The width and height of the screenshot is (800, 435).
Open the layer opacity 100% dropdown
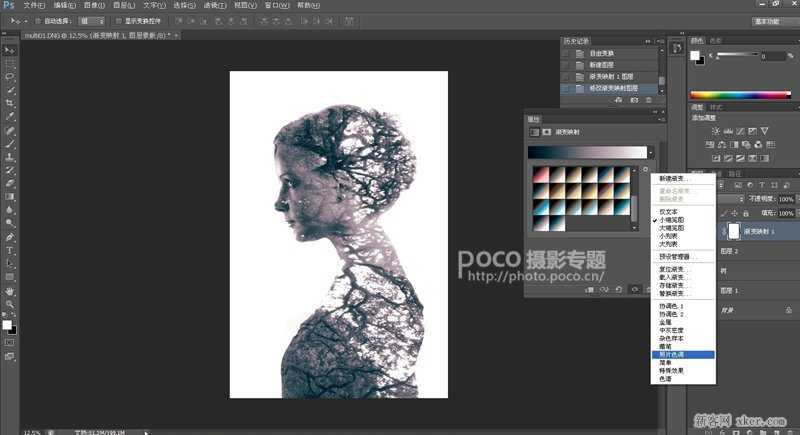point(796,198)
